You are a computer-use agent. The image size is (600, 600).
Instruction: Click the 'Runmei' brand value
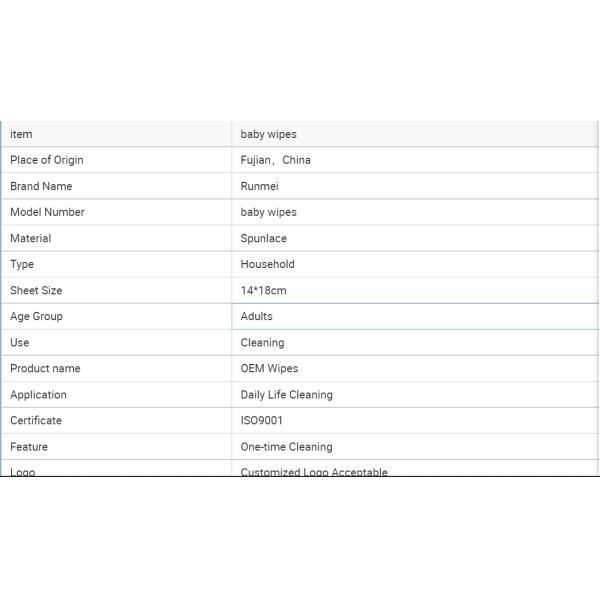pyautogui.click(x=260, y=186)
